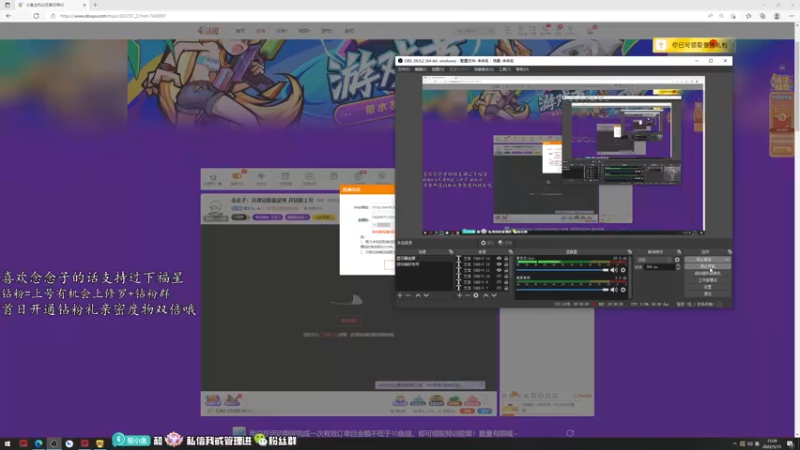Adjust the microphone/Aux volume slider
This screenshot has height=450, width=800.
tap(562, 270)
